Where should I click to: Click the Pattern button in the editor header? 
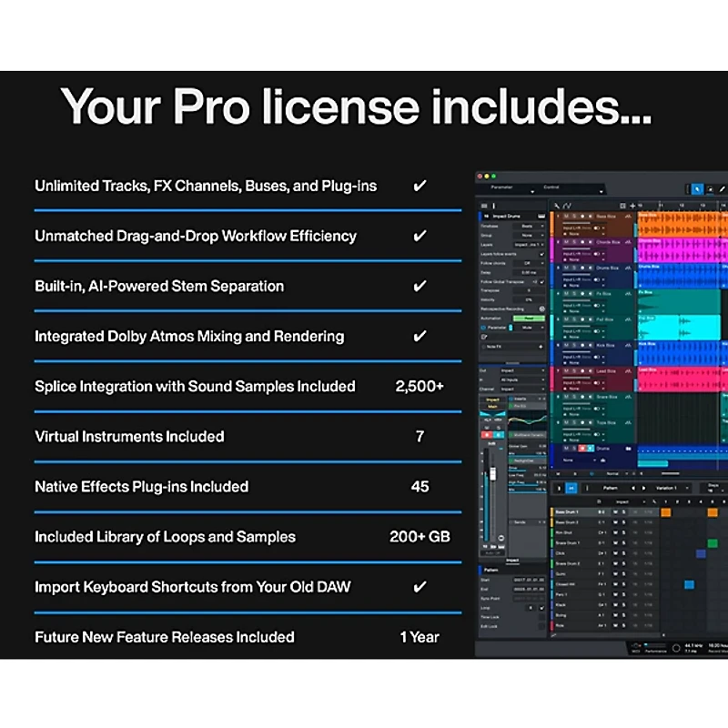611,488
